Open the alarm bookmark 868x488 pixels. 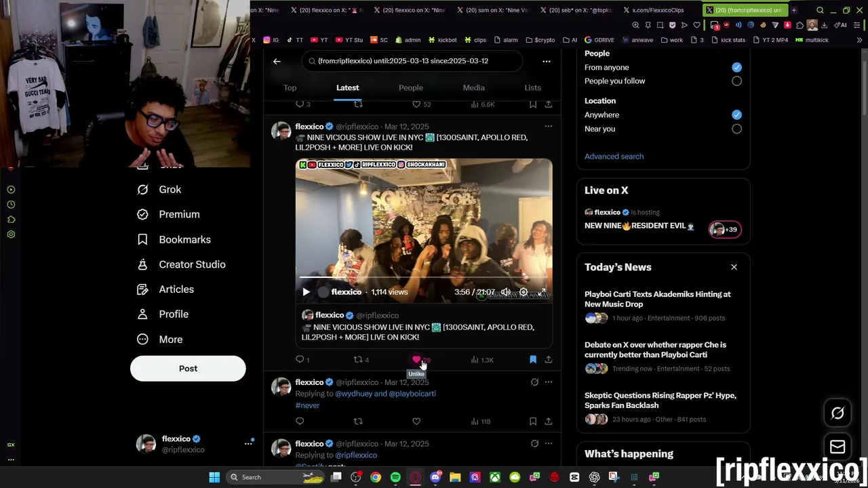pos(505,40)
